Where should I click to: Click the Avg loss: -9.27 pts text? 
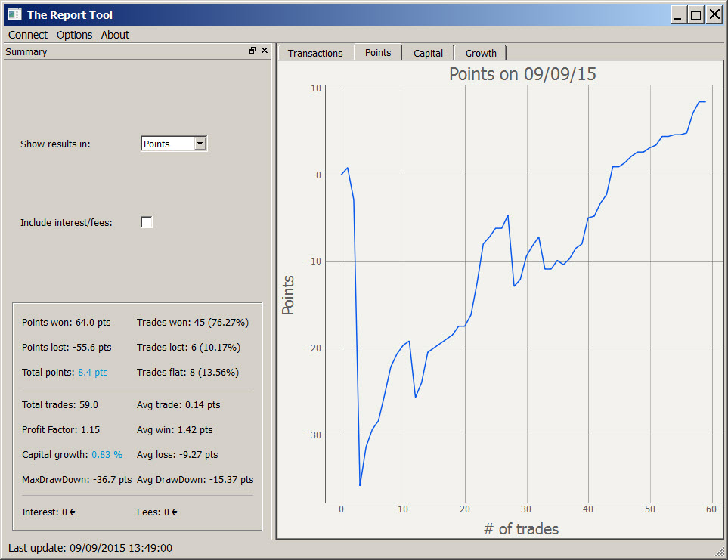click(178, 455)
